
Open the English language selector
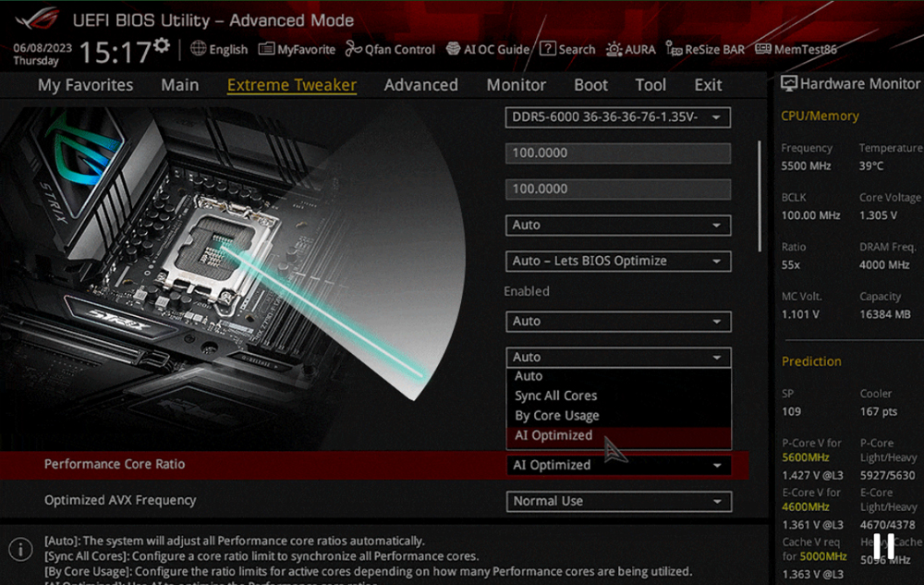219,49
